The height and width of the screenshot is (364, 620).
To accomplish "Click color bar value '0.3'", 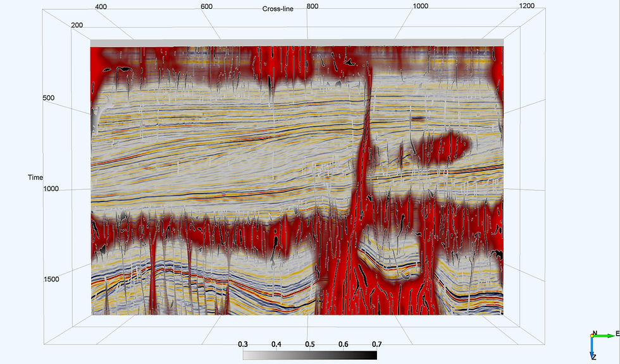I will click(243, 344).
